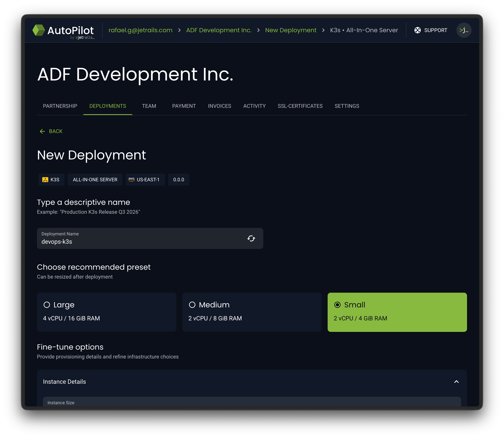Click the back arrow icon

[42, 131]
